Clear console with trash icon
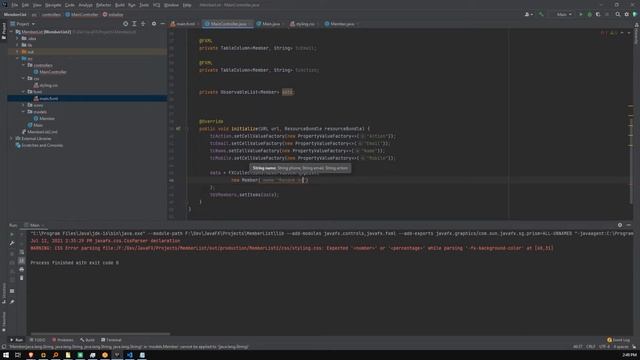 click(x=22, y=278)
